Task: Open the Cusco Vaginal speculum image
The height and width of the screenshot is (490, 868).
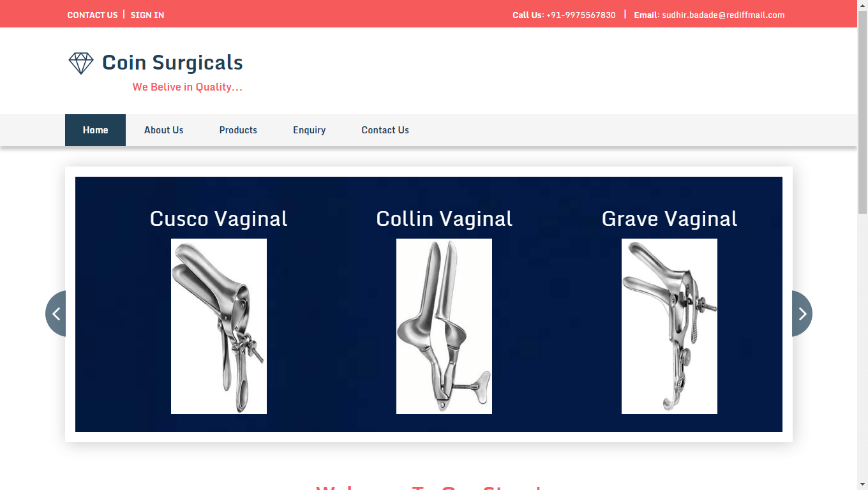Action: click(x=219, y=326)
